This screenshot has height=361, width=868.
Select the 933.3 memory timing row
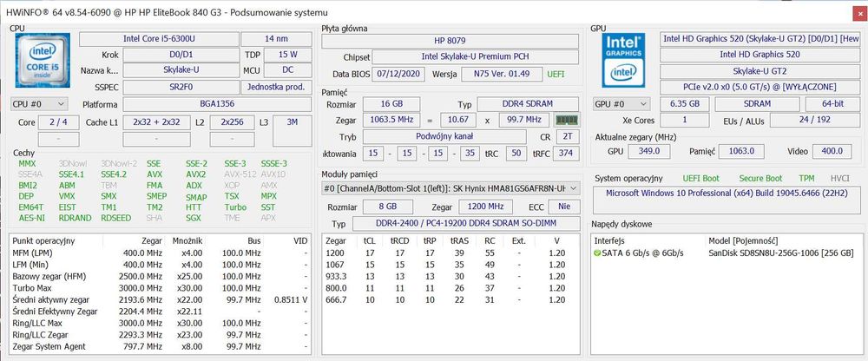coord(450,276)
